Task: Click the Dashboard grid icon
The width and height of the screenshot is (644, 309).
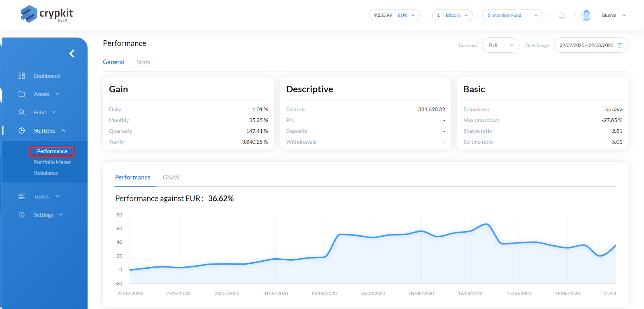Action: 22,76
